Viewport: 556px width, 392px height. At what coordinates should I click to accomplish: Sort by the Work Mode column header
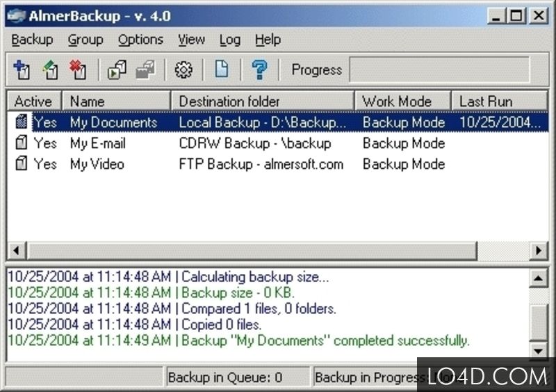click(403, 101)
